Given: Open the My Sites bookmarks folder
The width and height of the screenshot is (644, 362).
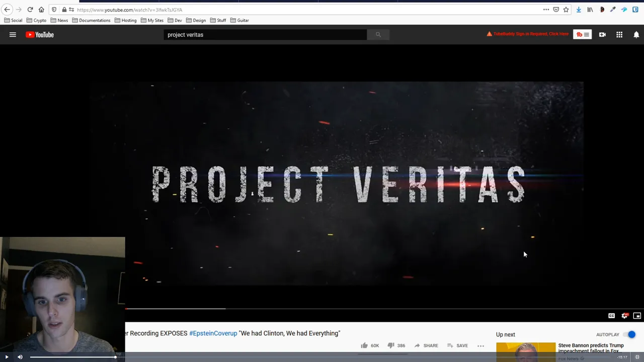Looking at the screenshot, I should [x=152, y=20].
